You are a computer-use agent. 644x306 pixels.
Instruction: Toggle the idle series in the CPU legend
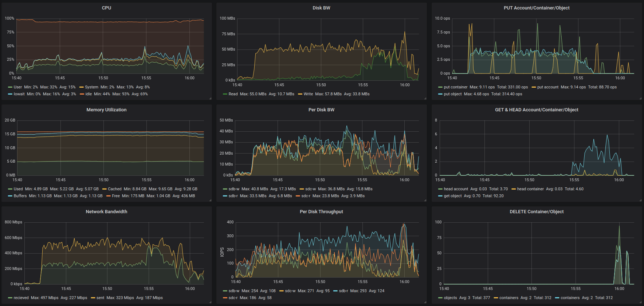tap(89, 94)
